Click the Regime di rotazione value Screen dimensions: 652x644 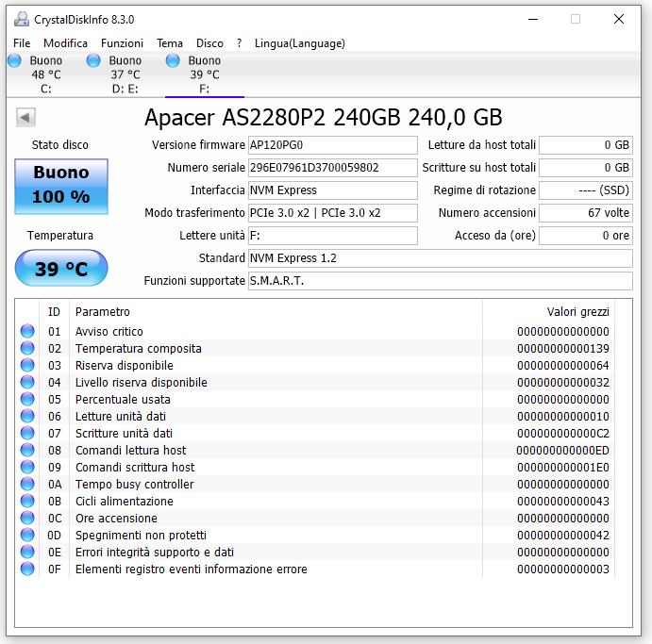pyautogui.click(x=586, y=190)
